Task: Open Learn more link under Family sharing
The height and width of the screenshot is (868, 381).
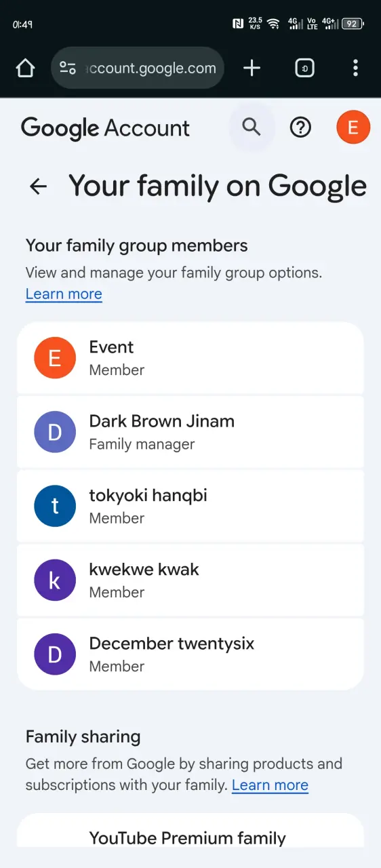Action: (x=270, y=785)
